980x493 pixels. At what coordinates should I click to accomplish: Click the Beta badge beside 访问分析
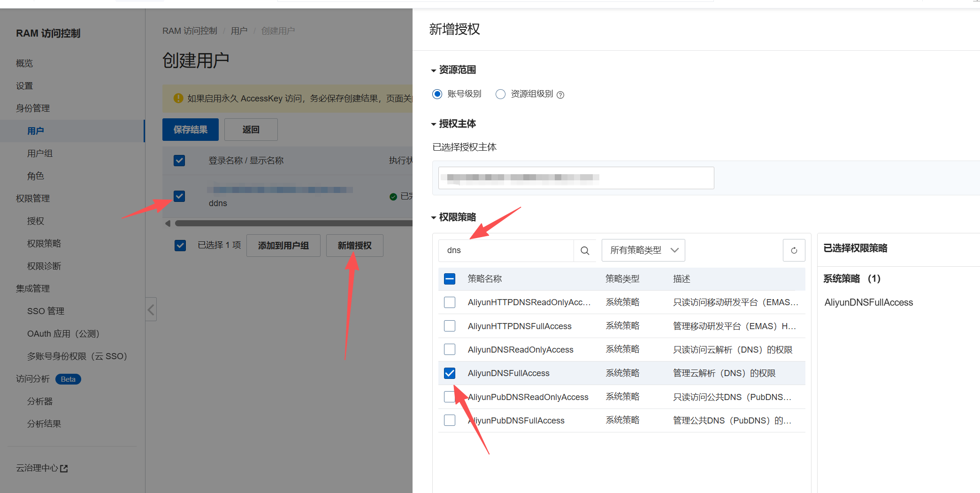point(68,379)
